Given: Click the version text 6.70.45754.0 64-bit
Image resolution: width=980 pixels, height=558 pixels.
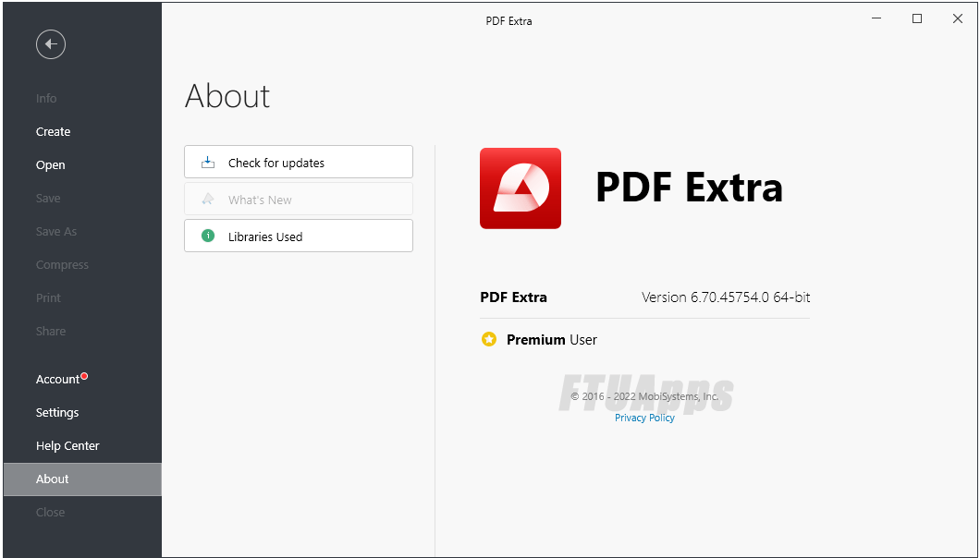Looking at the screenshot, I should [726, 297].
